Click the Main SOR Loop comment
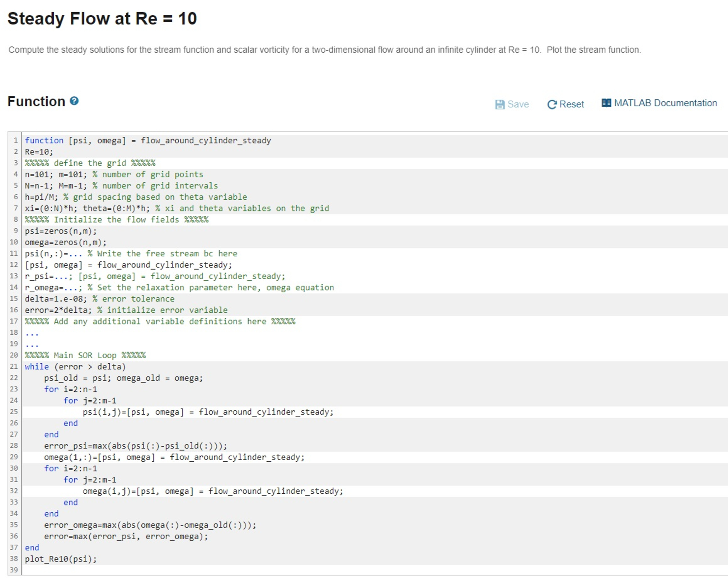 point(85,355)
